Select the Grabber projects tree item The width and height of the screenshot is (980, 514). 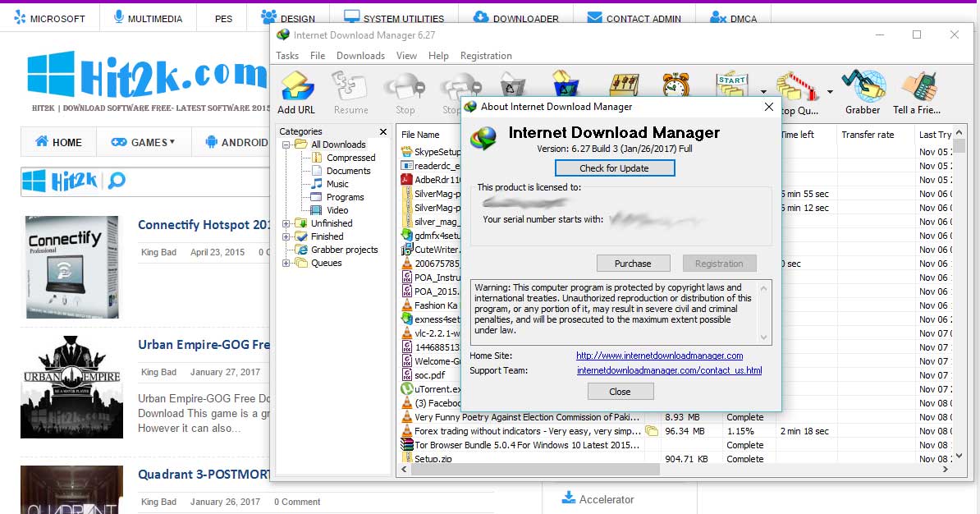point(345,250)
